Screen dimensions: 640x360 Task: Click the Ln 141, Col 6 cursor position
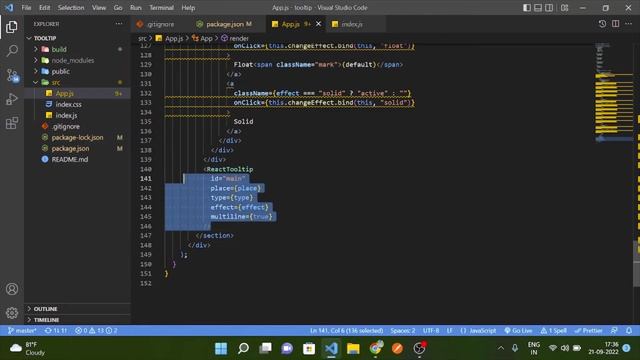click(347, 330)
